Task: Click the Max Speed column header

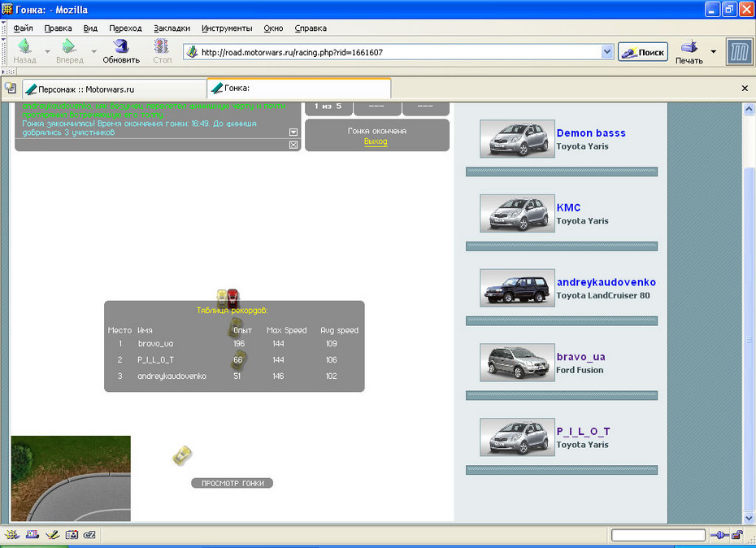Action: [286, 330]
